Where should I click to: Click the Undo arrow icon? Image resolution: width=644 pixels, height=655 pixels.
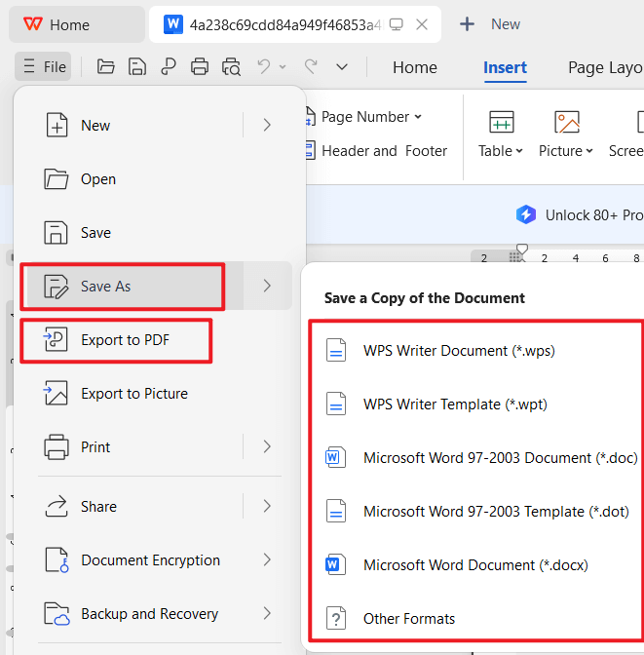pos(263,67)
